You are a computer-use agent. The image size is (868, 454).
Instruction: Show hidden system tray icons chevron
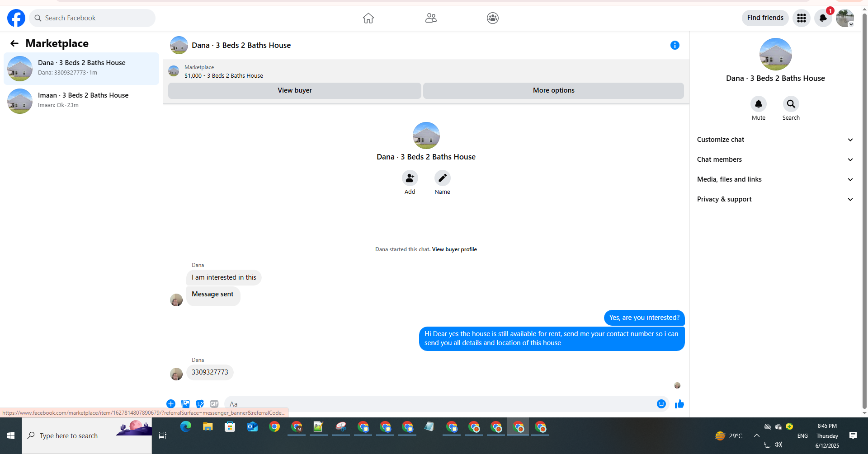click(x=756, y=435)
